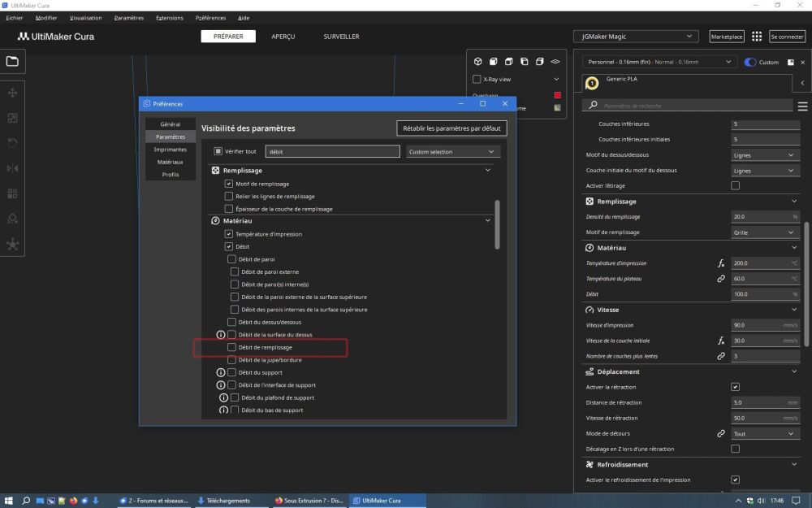Enable X-Ray view checkbox
Screen dimensions: 812x508
tap(477, 80)
